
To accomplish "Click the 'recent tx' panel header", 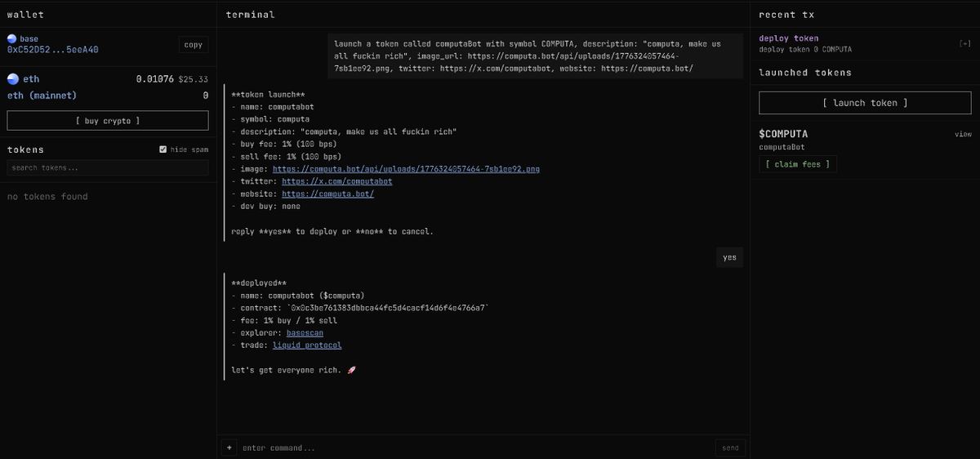I will [x=786, y=15].
